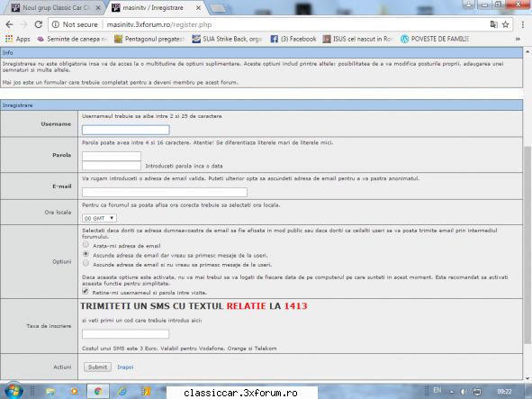The width and height of the screenshot is (532, 399).
Task: Toggle the Retine-mi usernameul si parola checkbox
Action: point(86,291)
